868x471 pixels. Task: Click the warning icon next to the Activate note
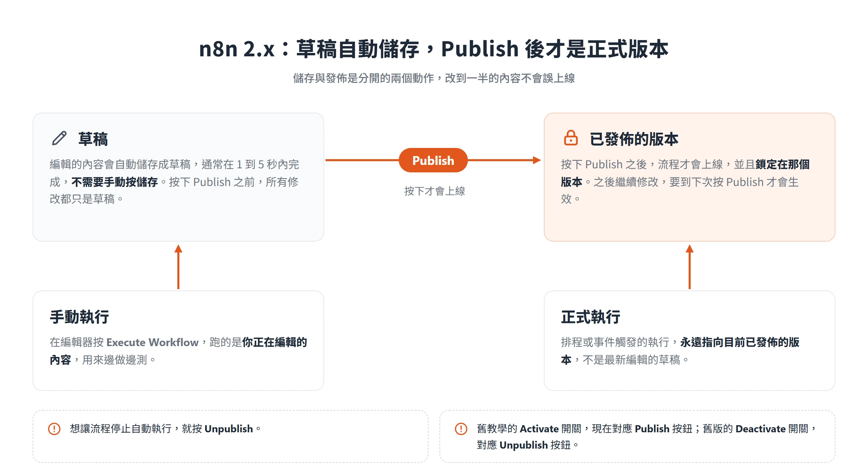pyautogui.click(x=461, y=429)
